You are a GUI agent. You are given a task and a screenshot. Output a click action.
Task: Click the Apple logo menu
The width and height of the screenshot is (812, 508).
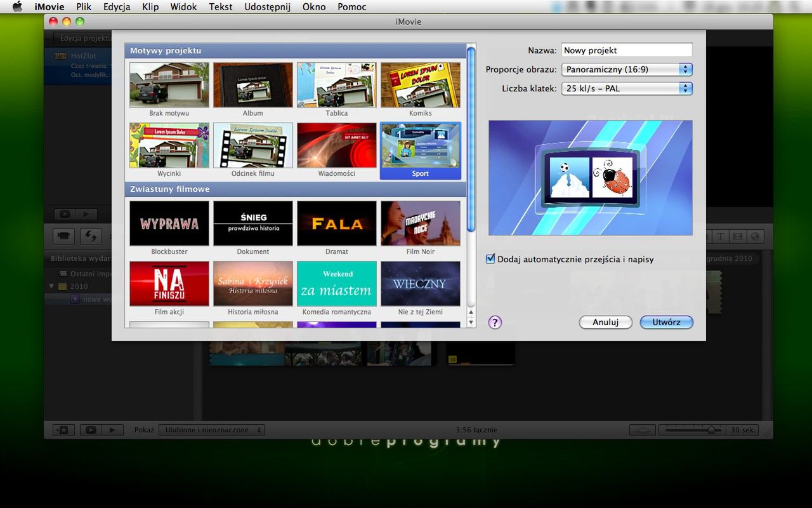coord(17,7)
